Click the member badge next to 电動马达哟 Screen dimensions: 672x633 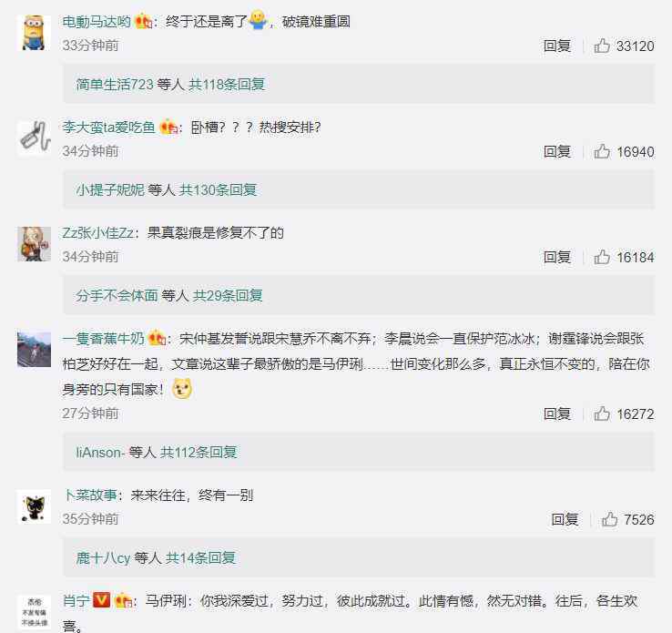(x=143, y=21)
